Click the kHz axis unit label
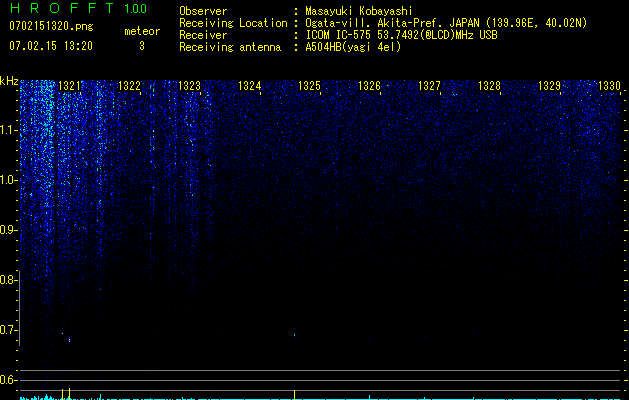Screen dimensions: 629x400 (x=9, y=81)
